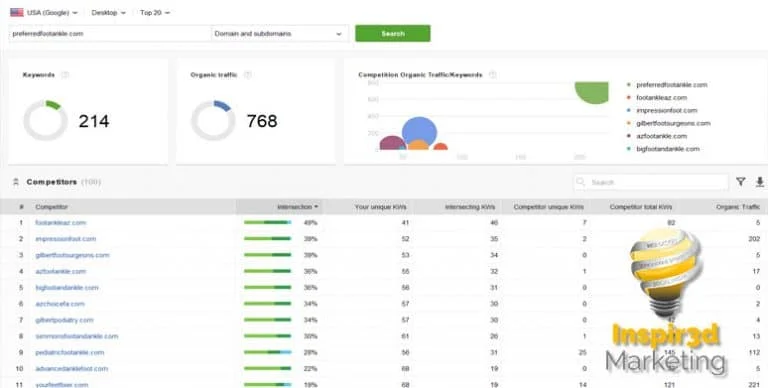
Task: Click the green Search button
Action: (x=393, y=34)
